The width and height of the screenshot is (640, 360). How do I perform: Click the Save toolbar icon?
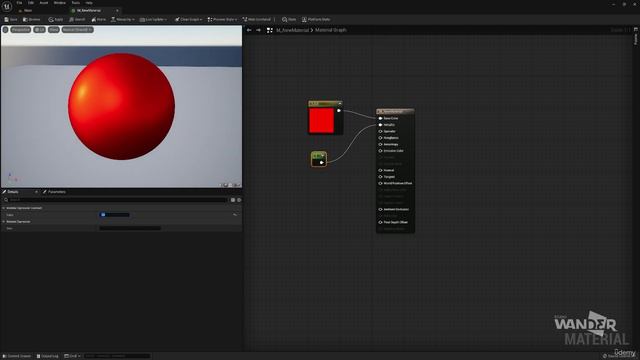tap(11, 19)
